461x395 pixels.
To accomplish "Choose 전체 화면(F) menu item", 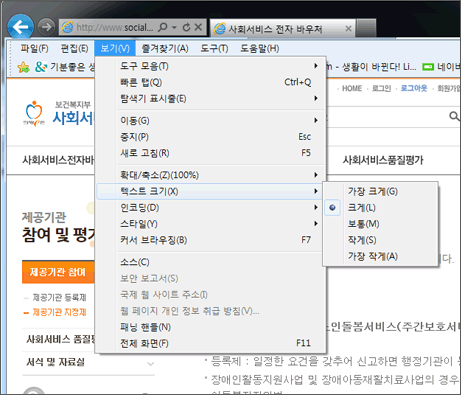I will coord(211,343).
